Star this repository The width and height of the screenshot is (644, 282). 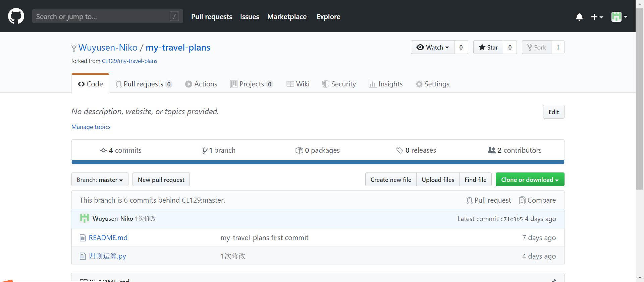pyautogui.click(x=488, y=47)
